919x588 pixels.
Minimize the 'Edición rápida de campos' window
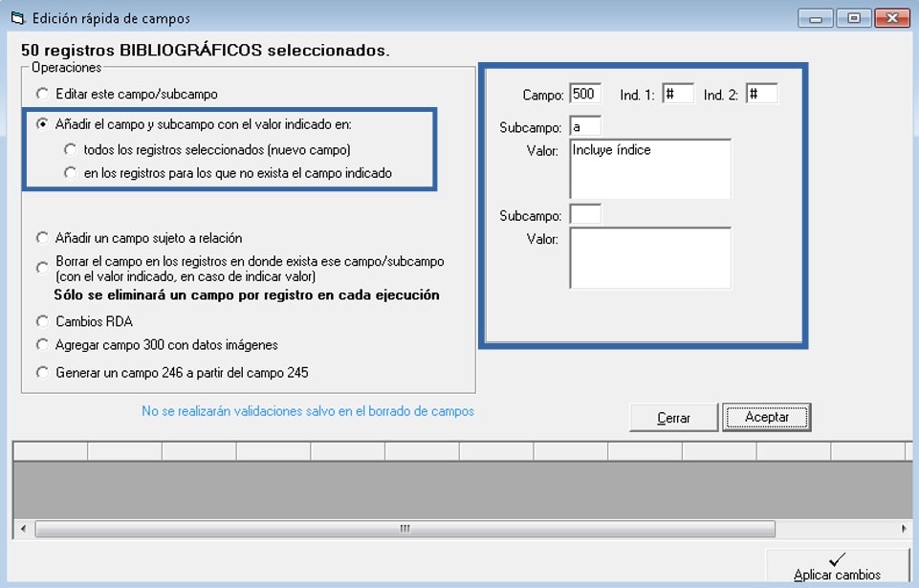click(816, 18)
